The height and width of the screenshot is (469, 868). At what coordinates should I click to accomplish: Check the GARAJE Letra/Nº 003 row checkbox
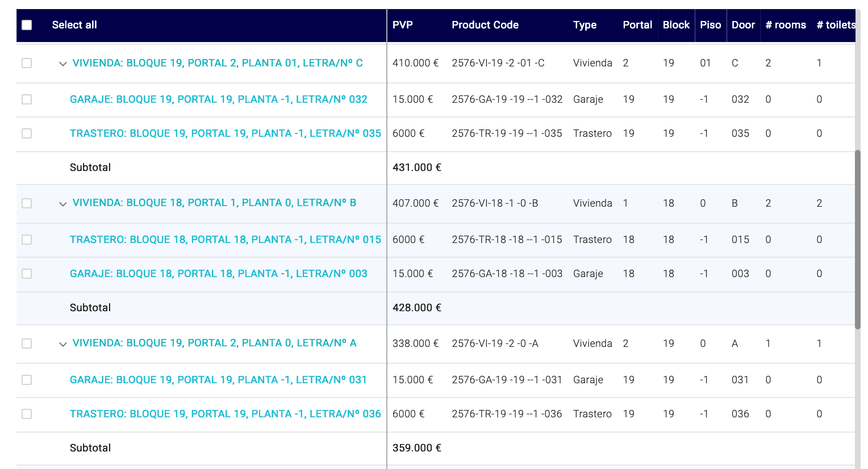pos(27,274)
